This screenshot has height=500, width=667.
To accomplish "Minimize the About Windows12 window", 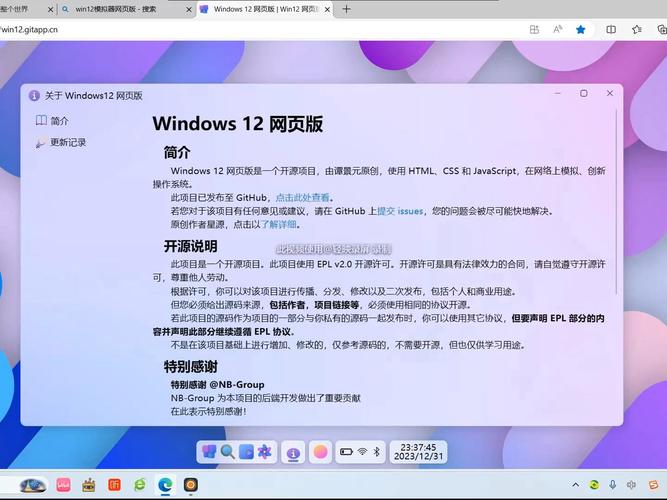I will (x=558, y=93).
